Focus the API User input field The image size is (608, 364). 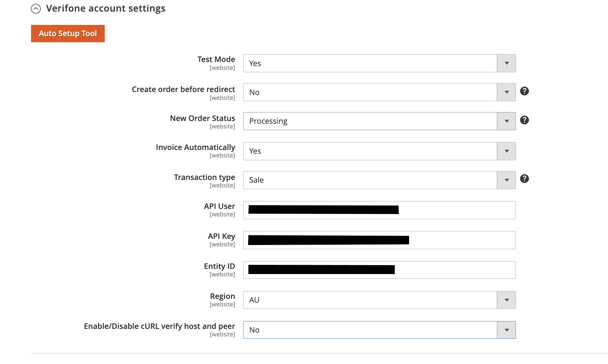tap(379, 210)
